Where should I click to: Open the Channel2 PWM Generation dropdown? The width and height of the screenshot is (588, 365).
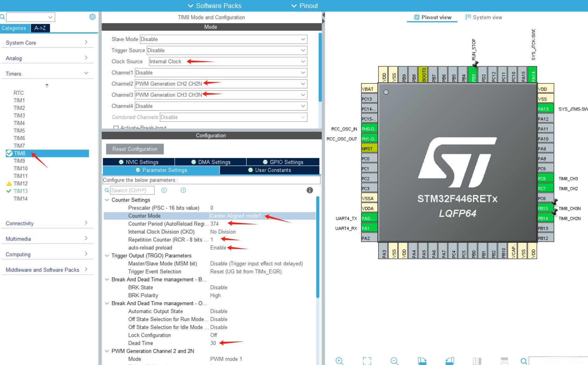click(221, 84)
